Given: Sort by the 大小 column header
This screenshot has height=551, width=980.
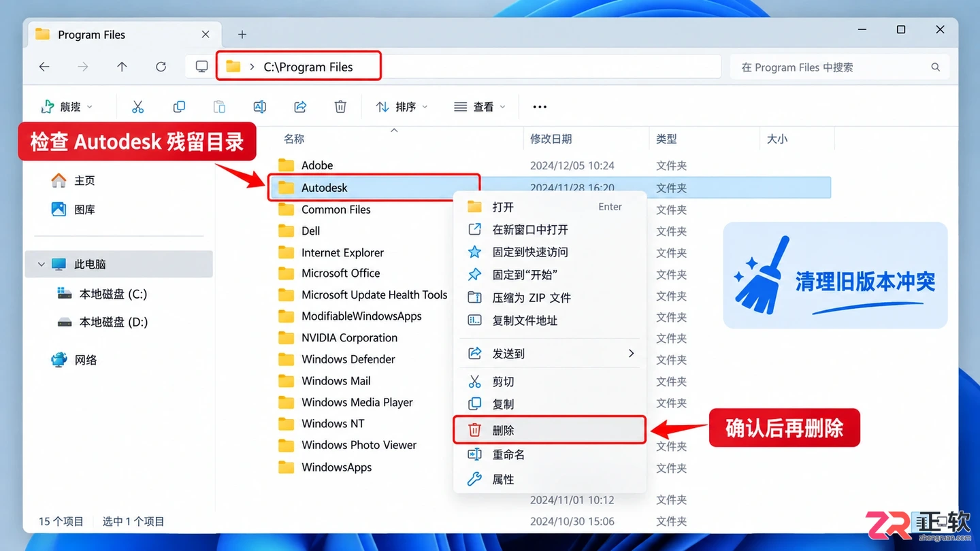Looking at the screenshot, I should point(777,139).
